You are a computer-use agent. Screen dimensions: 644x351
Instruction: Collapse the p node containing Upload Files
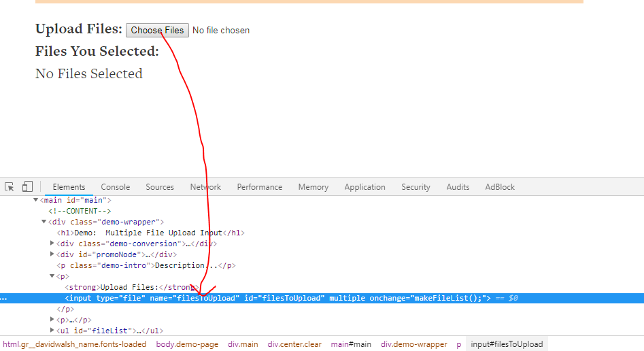52,276
